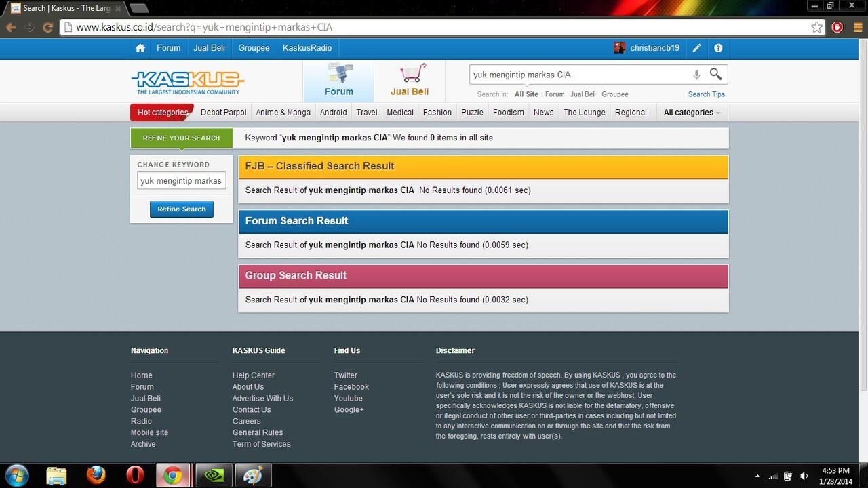Open the Regional category
Image resolution: width=868 pixels, height=488 pixels.
(x=631, y=113)
